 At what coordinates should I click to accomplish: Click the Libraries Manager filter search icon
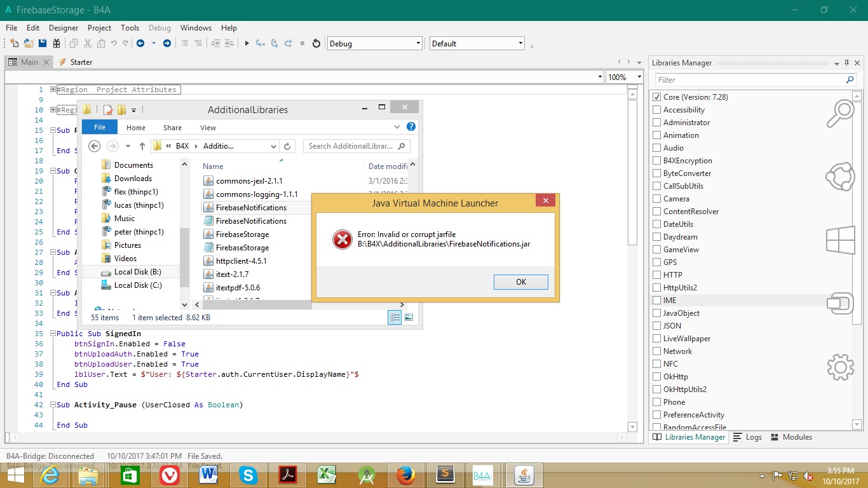850,79
